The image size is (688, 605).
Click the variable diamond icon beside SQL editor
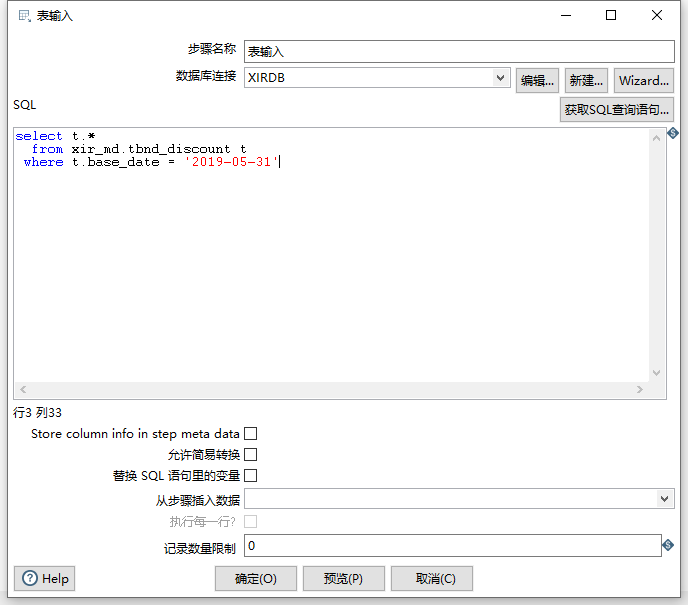(673, 133)
